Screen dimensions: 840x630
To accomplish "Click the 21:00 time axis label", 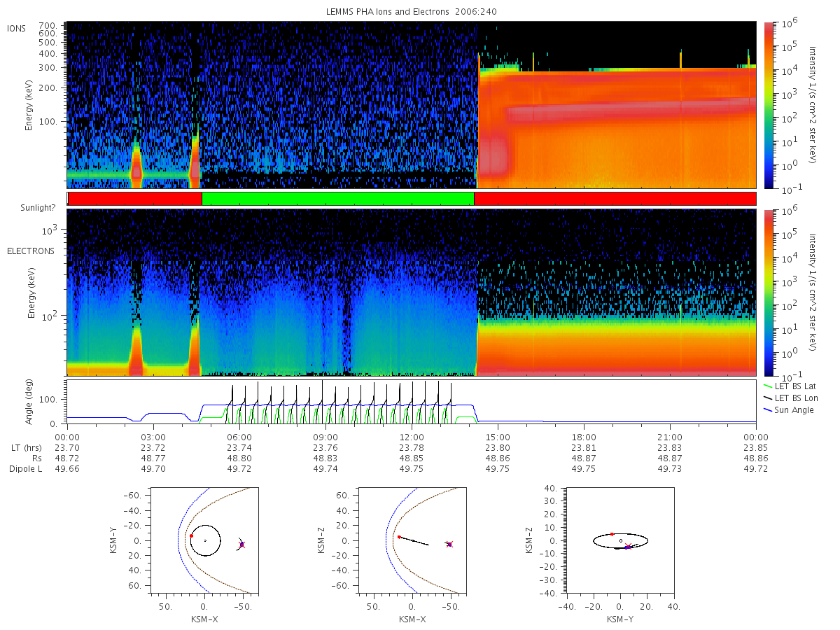I will [670, 436].
